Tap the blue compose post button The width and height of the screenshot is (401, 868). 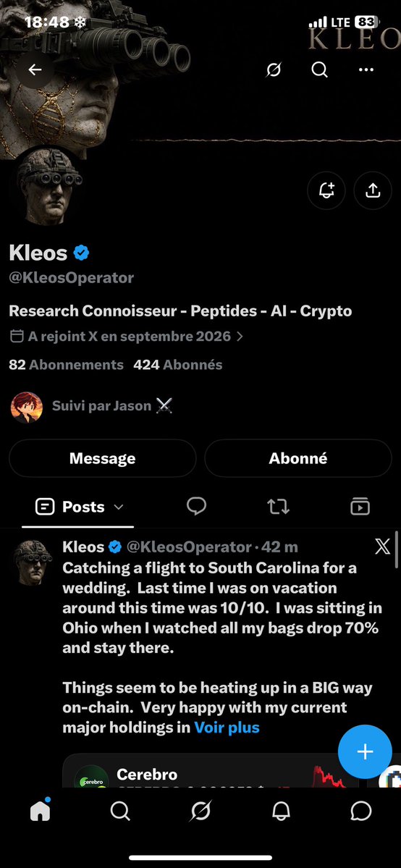click(x=365, y=751)
